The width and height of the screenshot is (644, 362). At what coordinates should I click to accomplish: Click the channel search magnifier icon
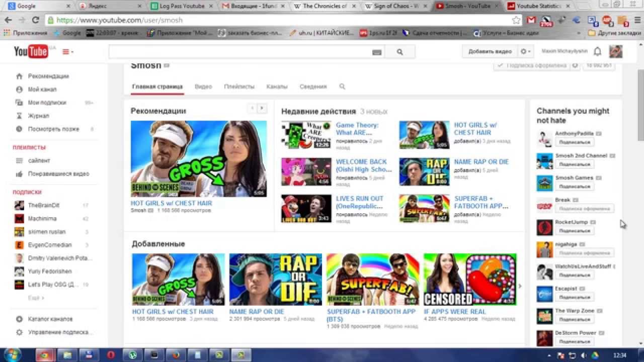pos(342,86)
